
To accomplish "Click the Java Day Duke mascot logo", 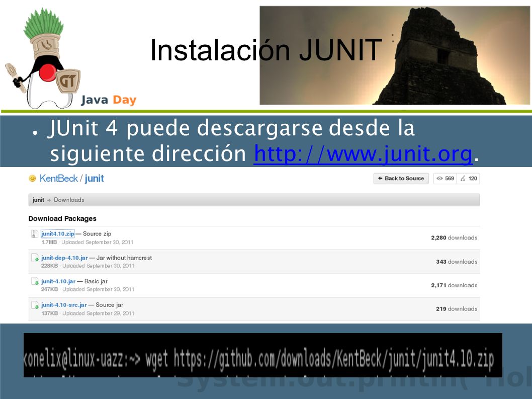I will (x=42, y=58).
